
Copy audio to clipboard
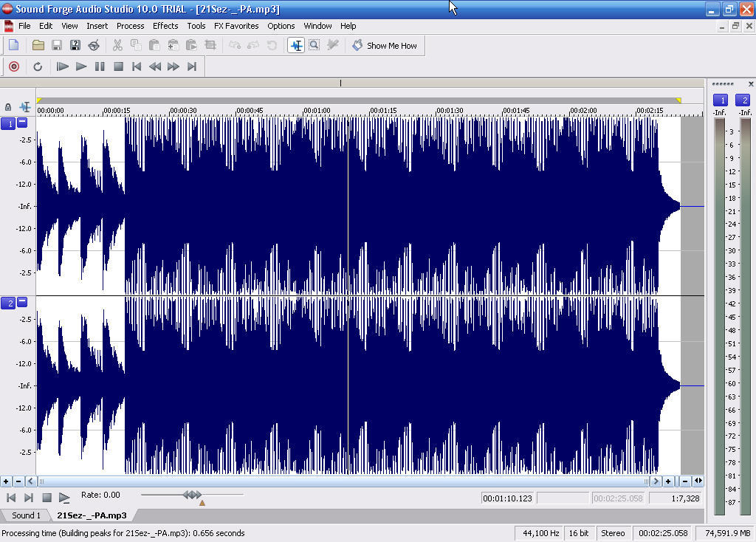click(x=134, y=45)
